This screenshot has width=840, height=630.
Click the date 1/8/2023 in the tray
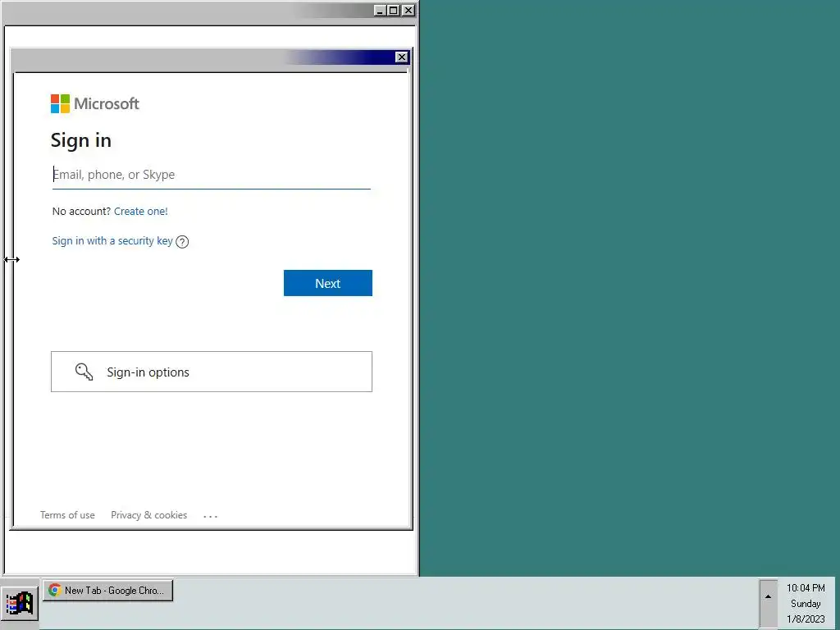click(806, 619)
